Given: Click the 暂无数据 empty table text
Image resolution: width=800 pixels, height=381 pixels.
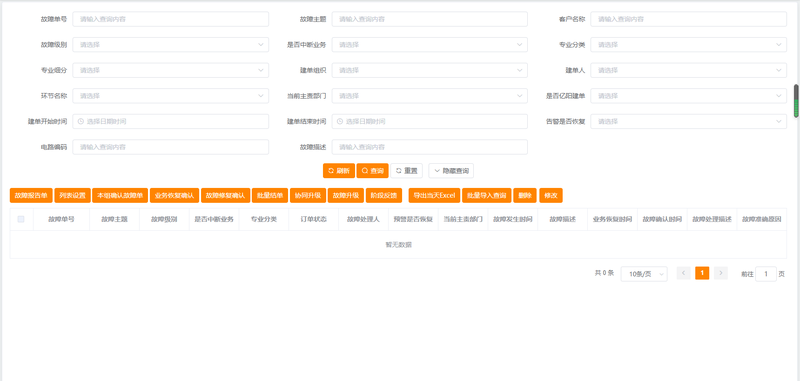Looking at the screenshot, I should coord(398,245).
